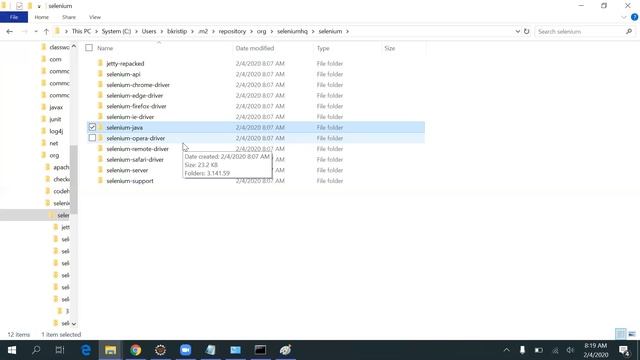
Task: Sort by Date modified column
Action: coord(255,48)
